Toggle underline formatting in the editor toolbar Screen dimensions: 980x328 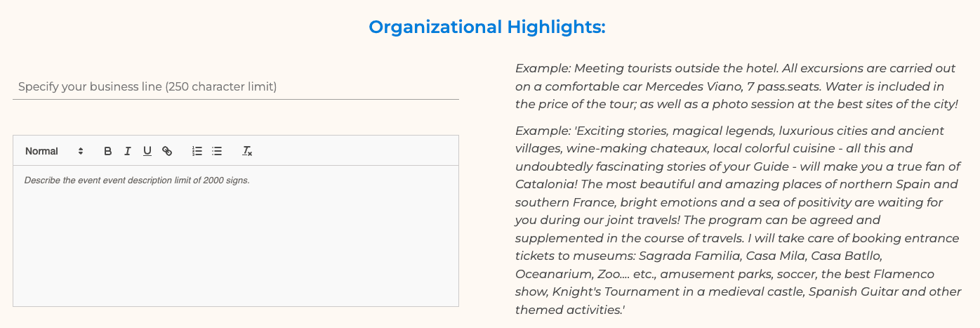point(147,151)
